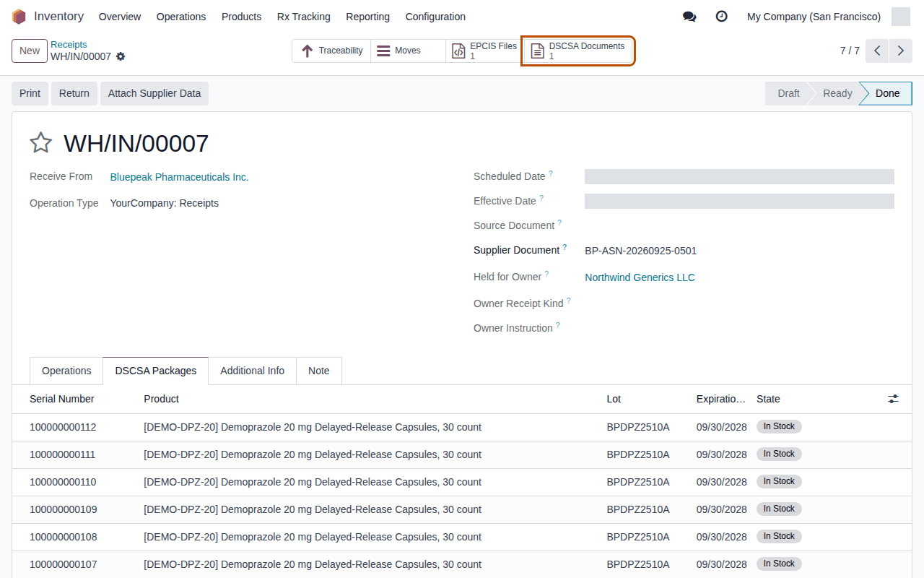This screenshot has width=924, height=578.
Task: Open row with serial 100000000111
Action: pyautogui.click(x=462, y=454)
